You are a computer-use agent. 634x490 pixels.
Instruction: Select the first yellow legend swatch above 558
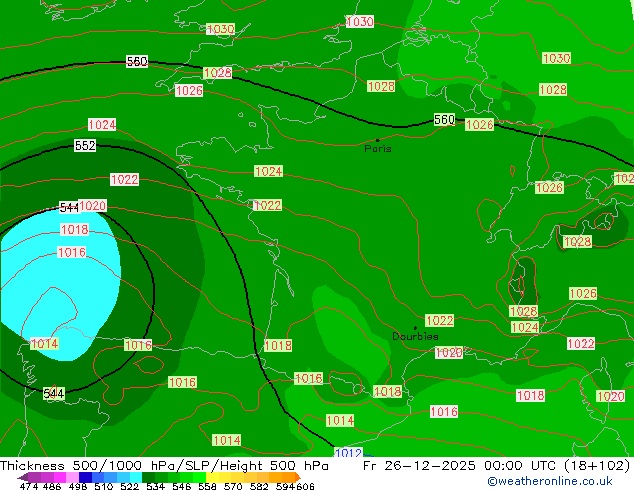(212, 477)
